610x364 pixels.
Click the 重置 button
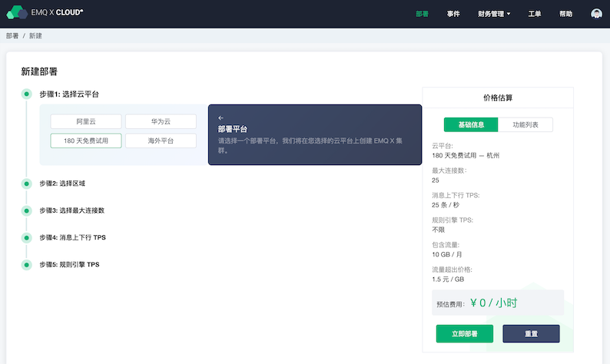(531, 333)
